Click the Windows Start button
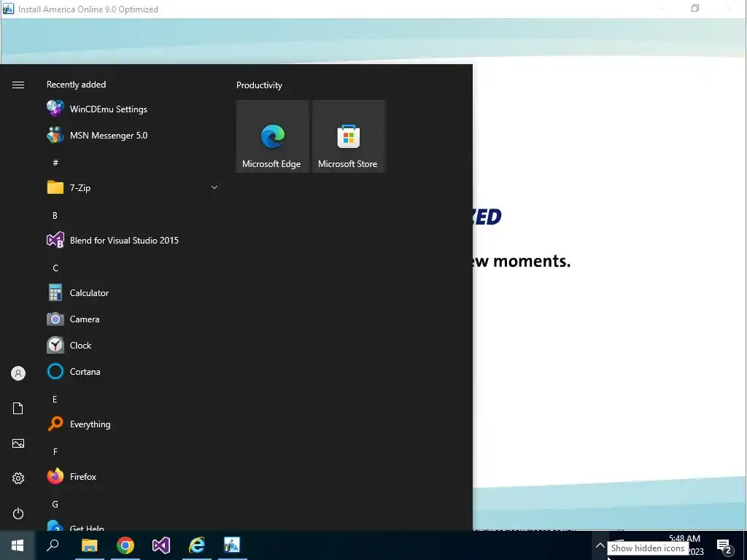 click(18, 545)
